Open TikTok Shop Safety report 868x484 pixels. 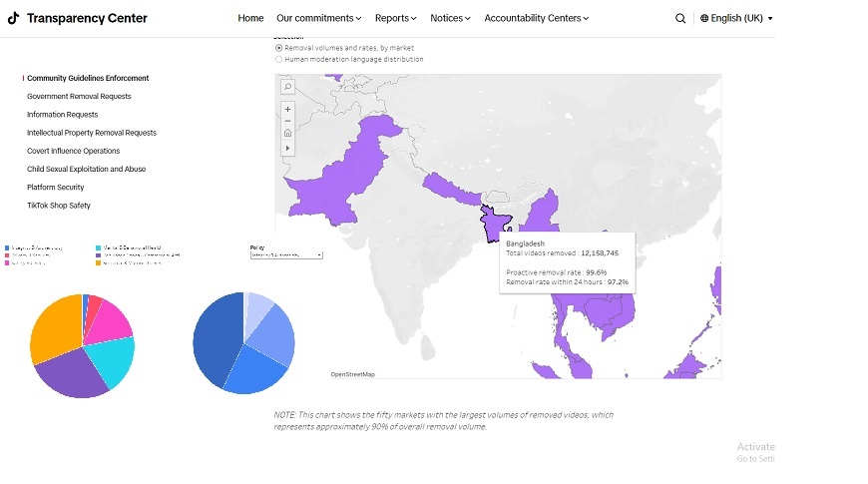tap(59, 206)
